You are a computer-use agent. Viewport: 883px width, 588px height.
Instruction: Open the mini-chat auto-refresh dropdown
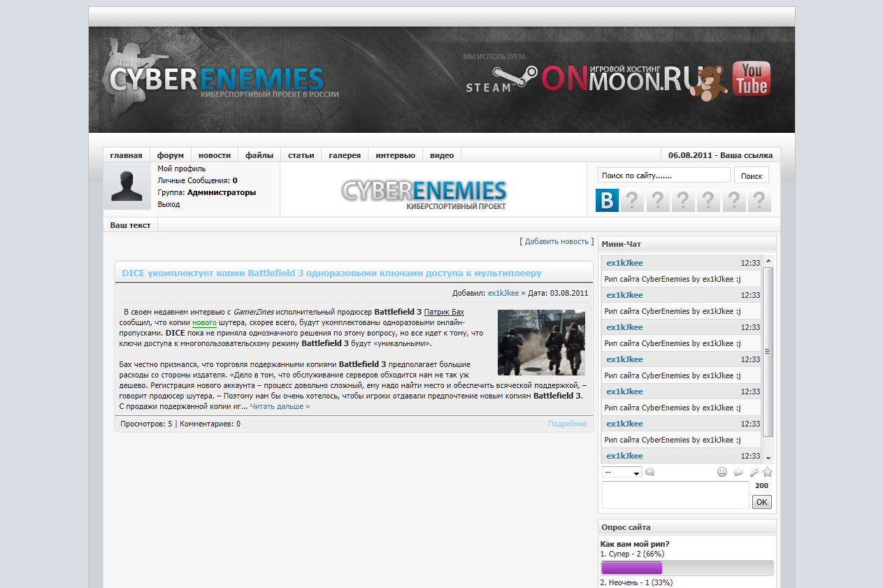[x=622, y=472]
